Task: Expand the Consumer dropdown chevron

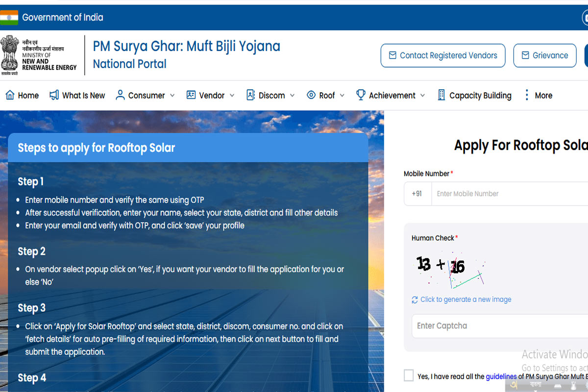Action: pyautogui.click(x=172, y=96)
